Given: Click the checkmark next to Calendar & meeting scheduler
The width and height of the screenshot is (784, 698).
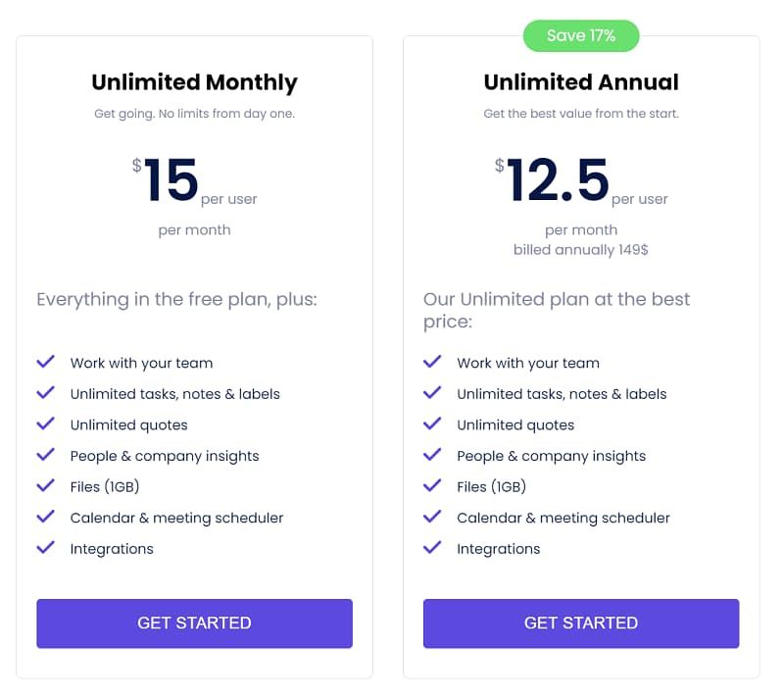Looking at the screenshot, I should pos(45,518).
